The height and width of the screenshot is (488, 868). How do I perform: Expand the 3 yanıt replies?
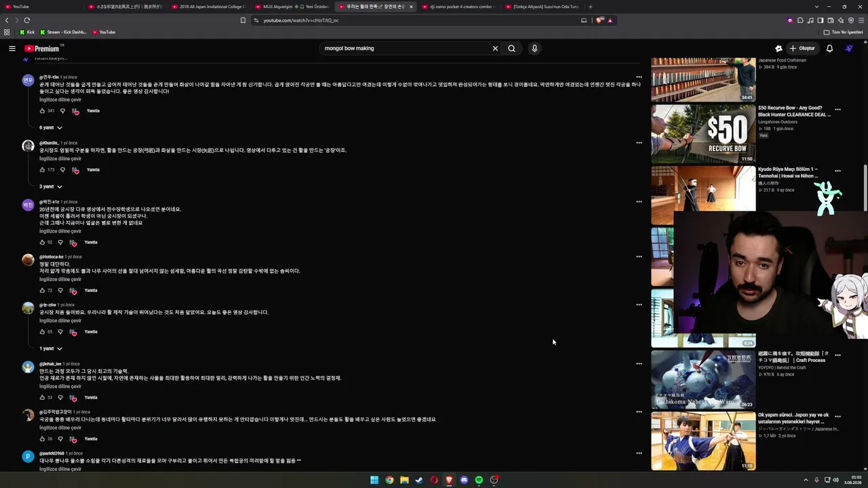pyautogui.click(x=51, y=186)
